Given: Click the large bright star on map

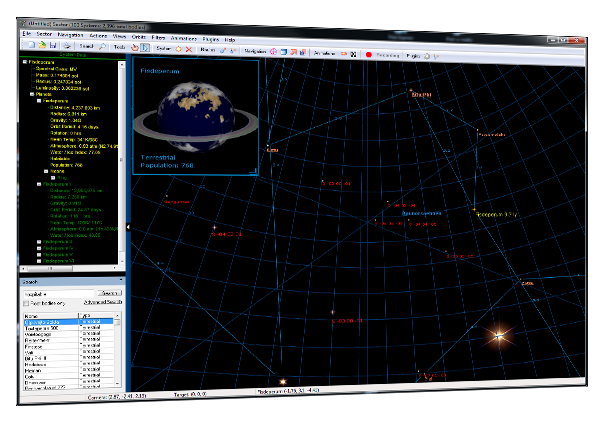Looking at the screenshot, I should click(x=499, y=336).
